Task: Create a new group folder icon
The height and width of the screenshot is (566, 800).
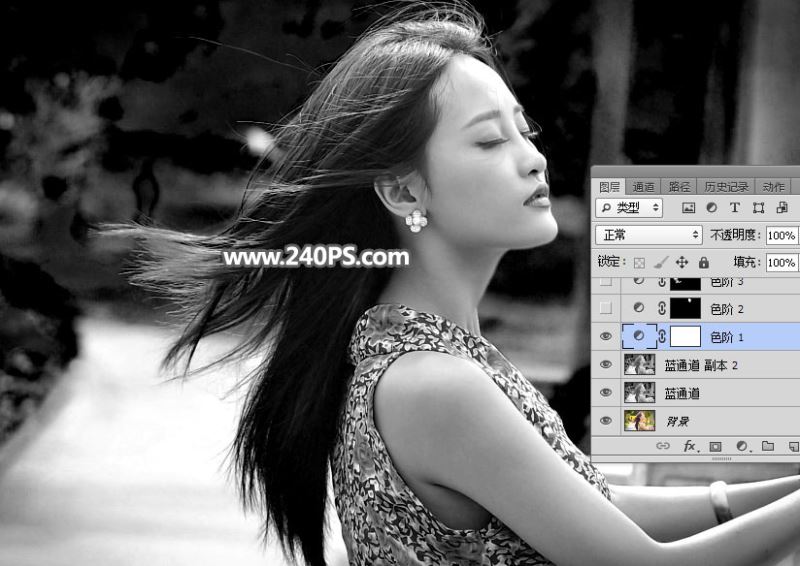Action: tap(768, 446)
